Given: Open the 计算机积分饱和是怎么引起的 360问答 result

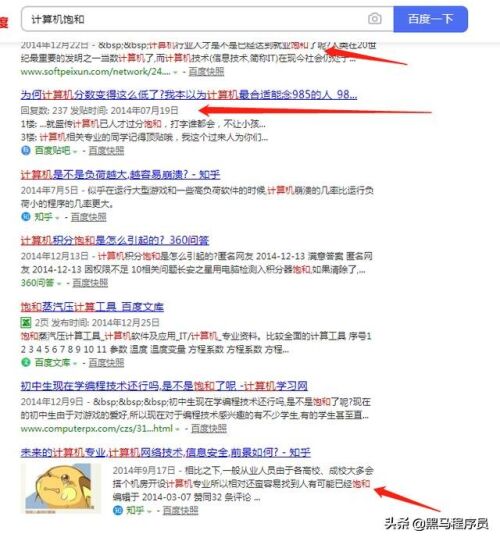Looking at the screenshot, I should (x=115, y=240).
